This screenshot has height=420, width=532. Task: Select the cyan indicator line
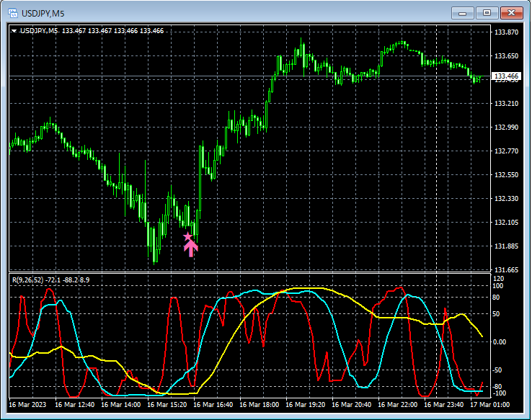[340, 339]
